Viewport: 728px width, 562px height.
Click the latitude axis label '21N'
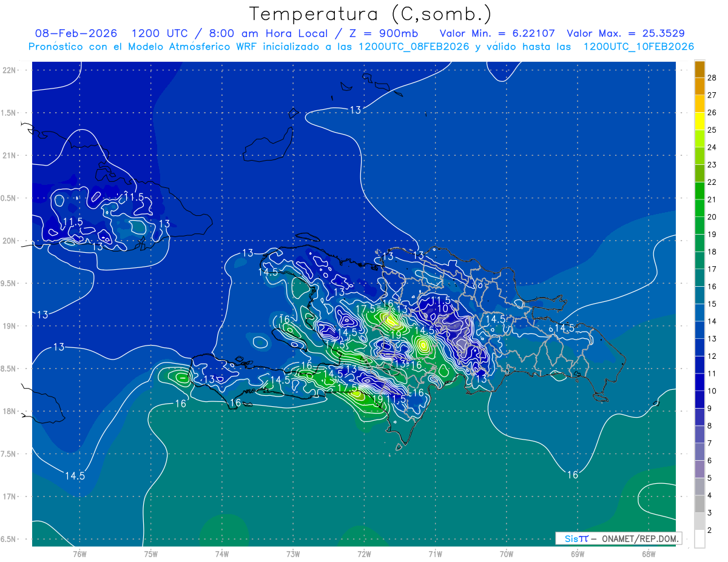[x=10, y=155]
